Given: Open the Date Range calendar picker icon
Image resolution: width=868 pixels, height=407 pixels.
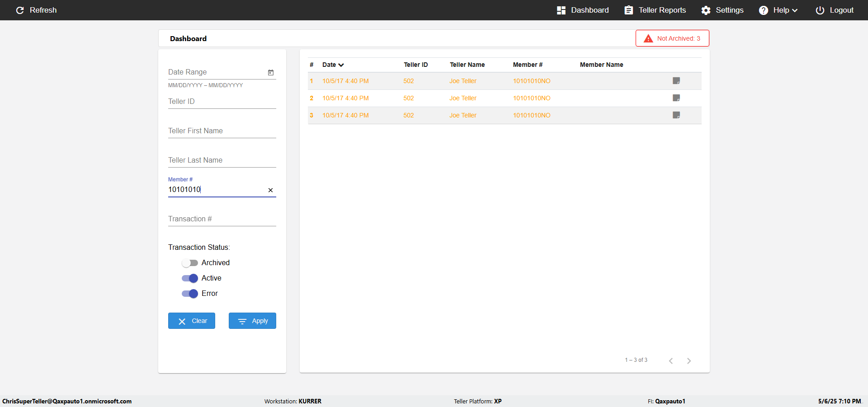Looking at the screenshot, I should click(x=271, y=72).
